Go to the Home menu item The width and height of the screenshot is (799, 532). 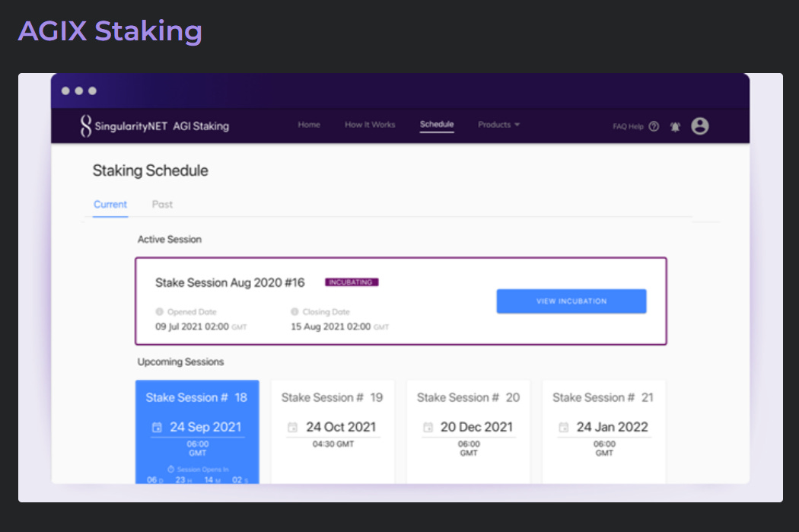[x=309, y=125]
